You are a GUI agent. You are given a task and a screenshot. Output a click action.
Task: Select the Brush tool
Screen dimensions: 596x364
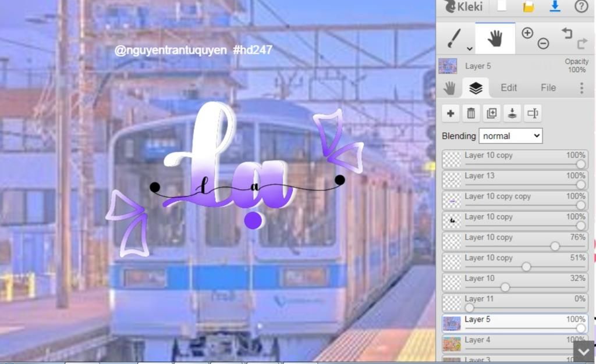pos(453,38)
